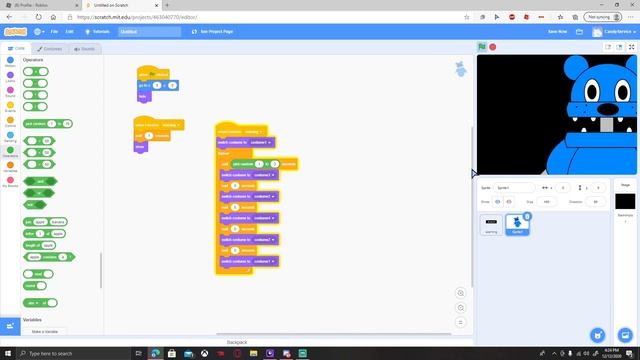Open the File menu
The image size is (640, 360).
(x=54, y=31)
